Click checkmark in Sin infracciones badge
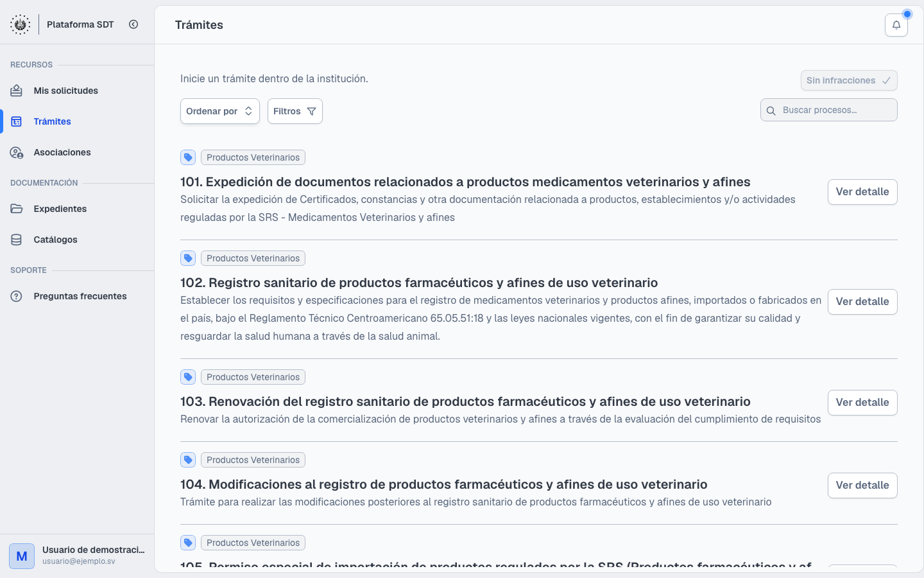 886,80
